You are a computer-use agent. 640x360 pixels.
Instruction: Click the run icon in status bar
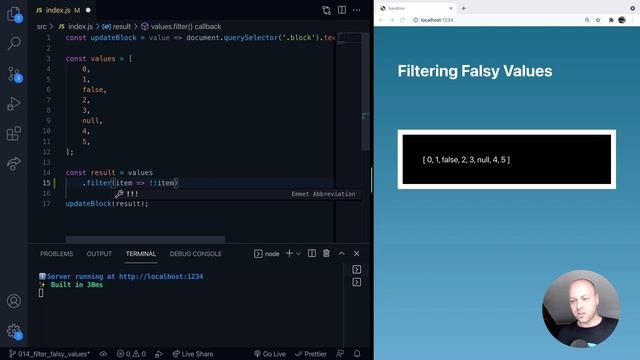click(159, 354)
